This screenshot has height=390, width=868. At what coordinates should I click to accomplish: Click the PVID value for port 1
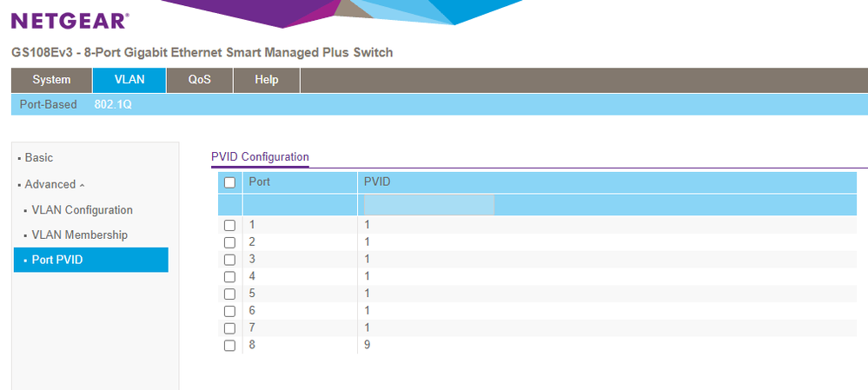[x=367, y=225]
